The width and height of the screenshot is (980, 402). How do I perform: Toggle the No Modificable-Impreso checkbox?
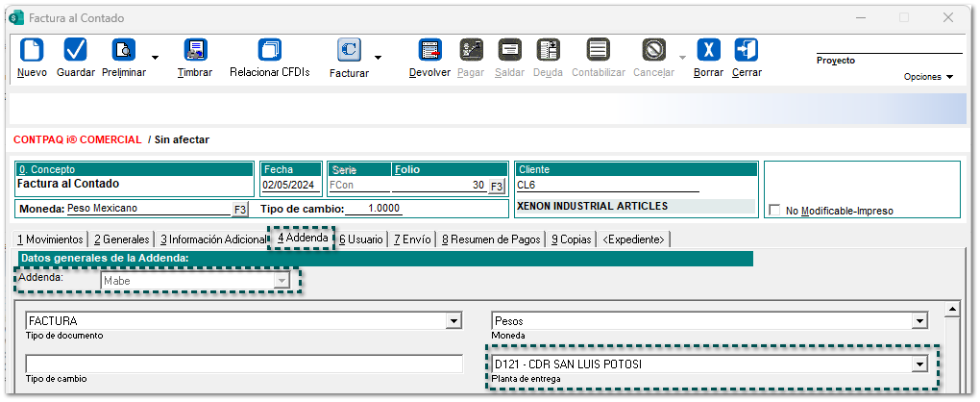tap(775, 211)
